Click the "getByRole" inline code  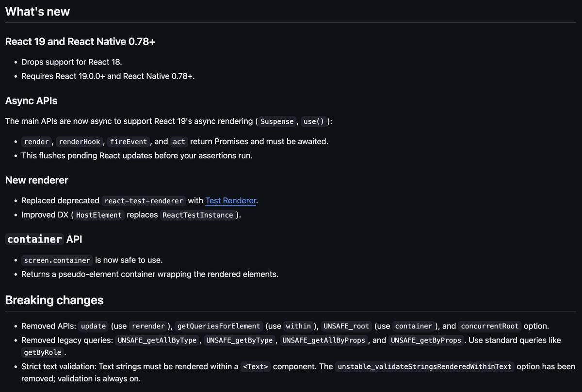[43, 353]
